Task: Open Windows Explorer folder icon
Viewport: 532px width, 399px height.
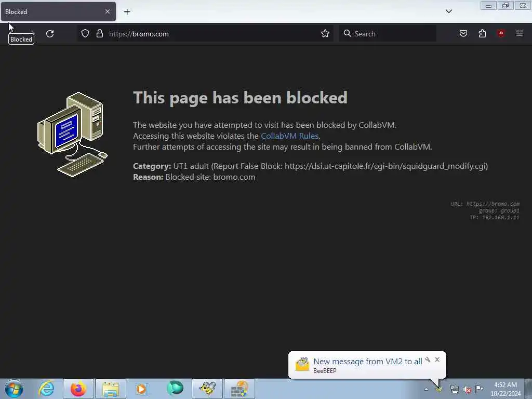Action: point(111,389)
